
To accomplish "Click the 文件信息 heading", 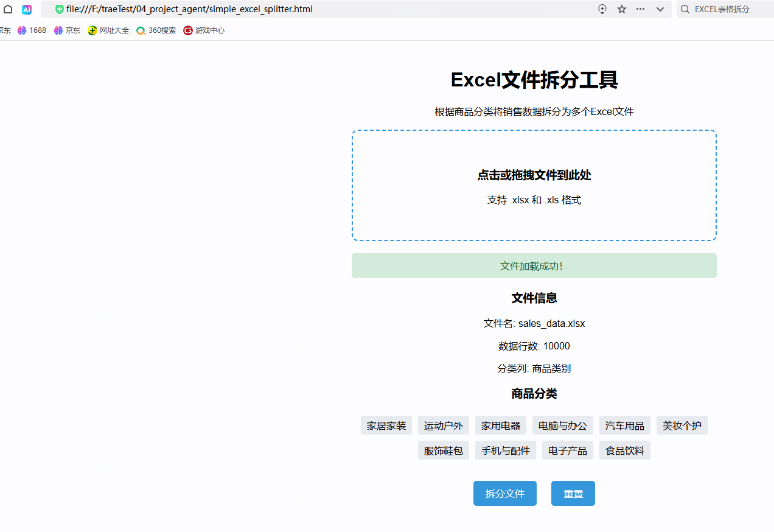I will 534,298.
